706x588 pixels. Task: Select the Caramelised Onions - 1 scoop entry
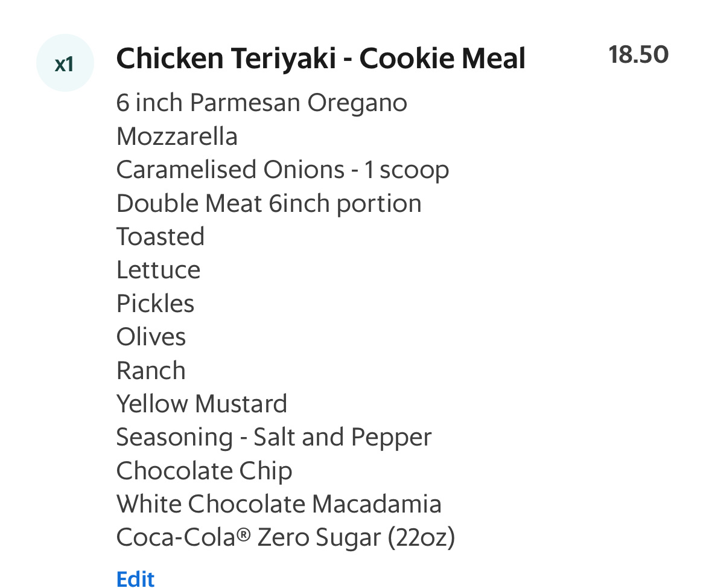tap(282, 169)
